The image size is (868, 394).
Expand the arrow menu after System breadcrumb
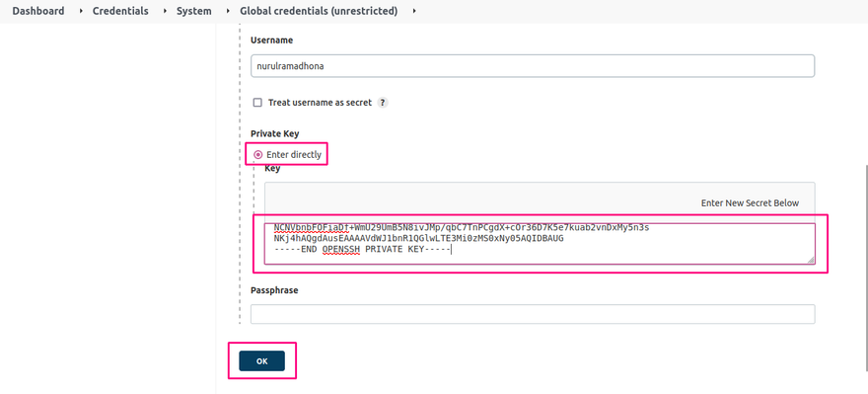[229, 11]
